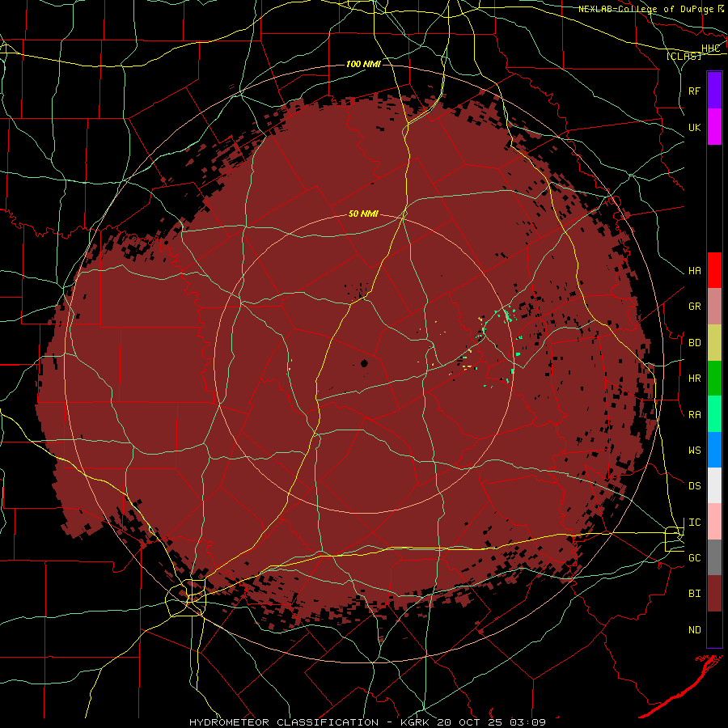Viewport: 728px width, 728px height.
Task: Click the HHC product label
Action: [710, 49]
